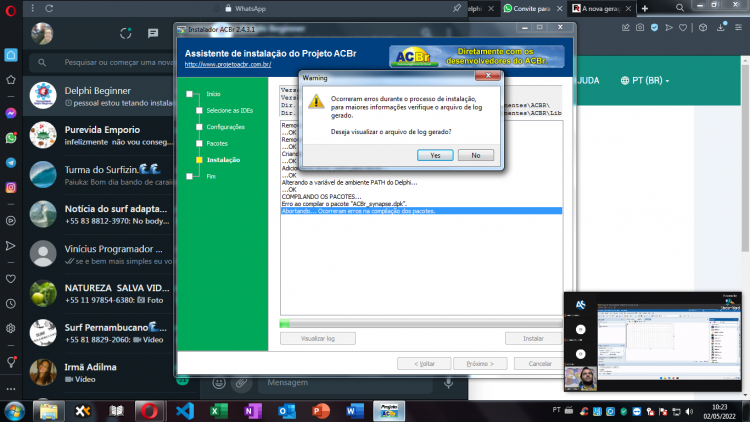This screenshot has height=422, width=750.
Task: Click the system volume tray icon
Action: pos(689,411)
